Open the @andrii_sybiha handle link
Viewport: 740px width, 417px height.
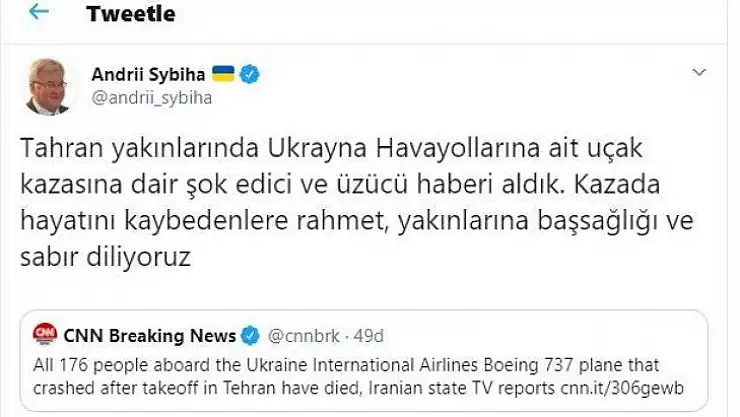tap(152, 98)
